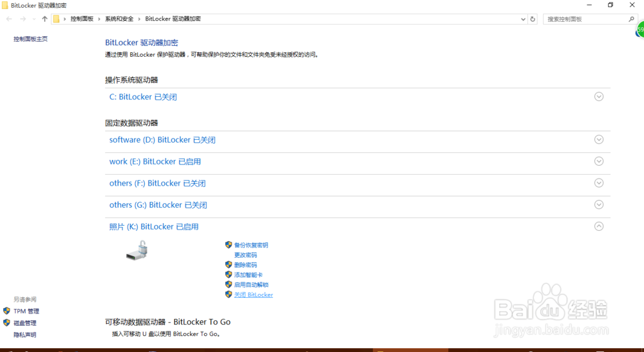
Task: Click shield icon beside TPM 管理
Action: [6, 311]
